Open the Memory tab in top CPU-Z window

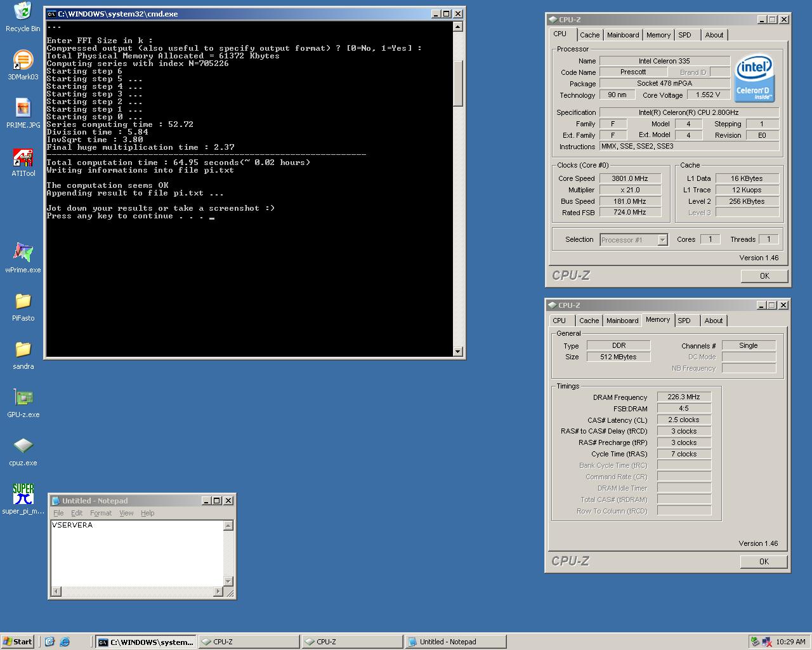coord(658,35)
